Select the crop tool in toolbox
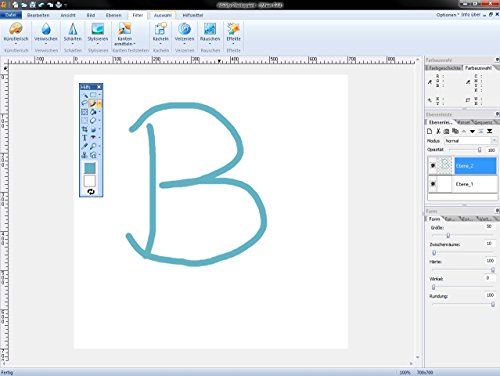 (84, 129)
